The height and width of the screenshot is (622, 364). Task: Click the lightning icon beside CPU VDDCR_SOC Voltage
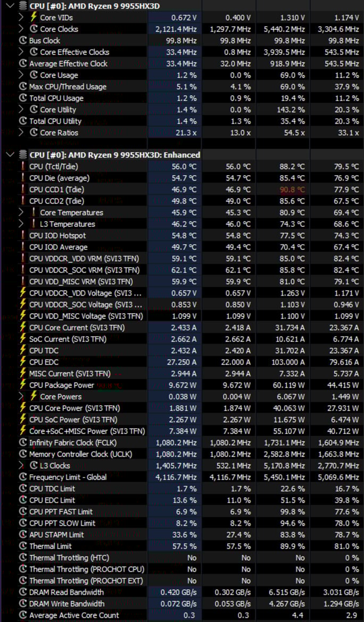click(x=23, y=304)
